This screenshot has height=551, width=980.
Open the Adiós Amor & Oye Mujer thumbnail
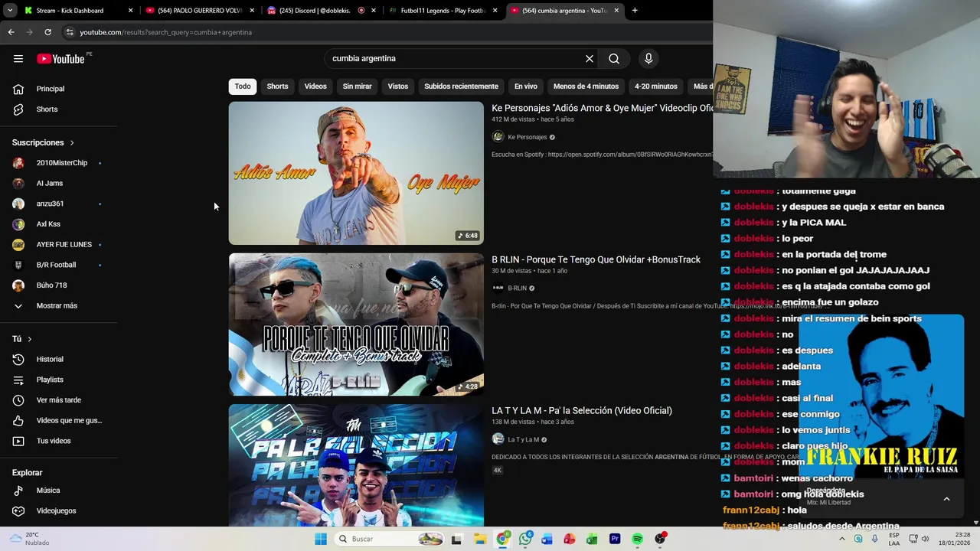356,173
